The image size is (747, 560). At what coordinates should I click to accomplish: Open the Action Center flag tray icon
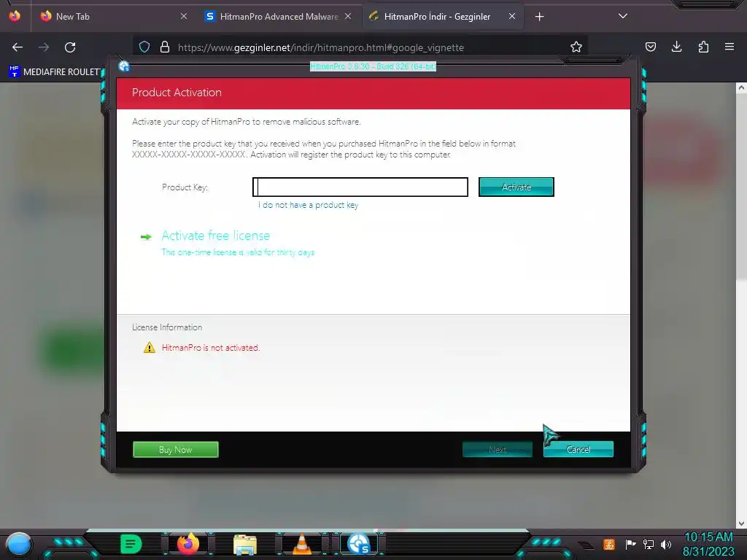tap(630, 544)
